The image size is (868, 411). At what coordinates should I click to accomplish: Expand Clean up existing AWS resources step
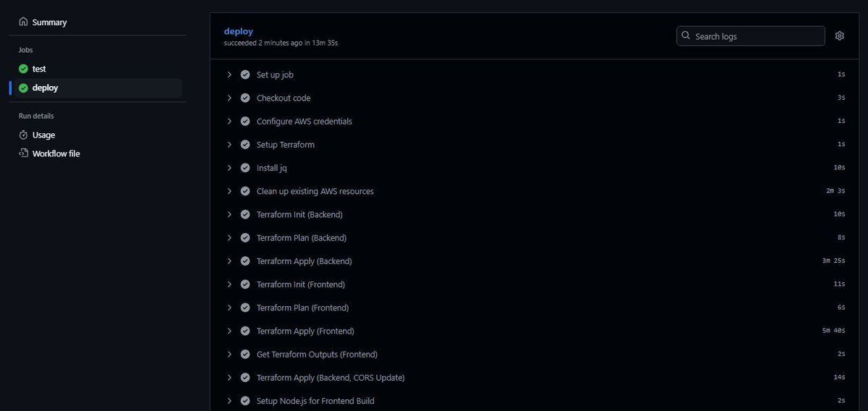[x=229, y=191]
